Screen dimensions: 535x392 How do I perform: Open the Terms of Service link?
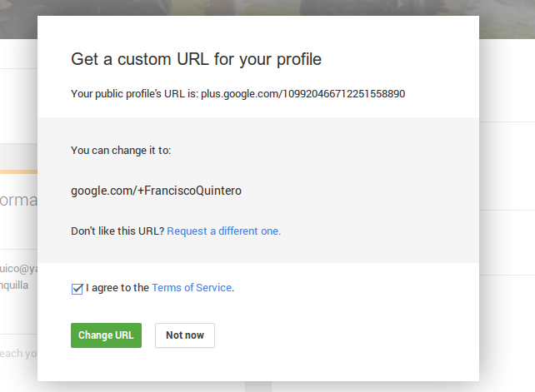(192, 288)
